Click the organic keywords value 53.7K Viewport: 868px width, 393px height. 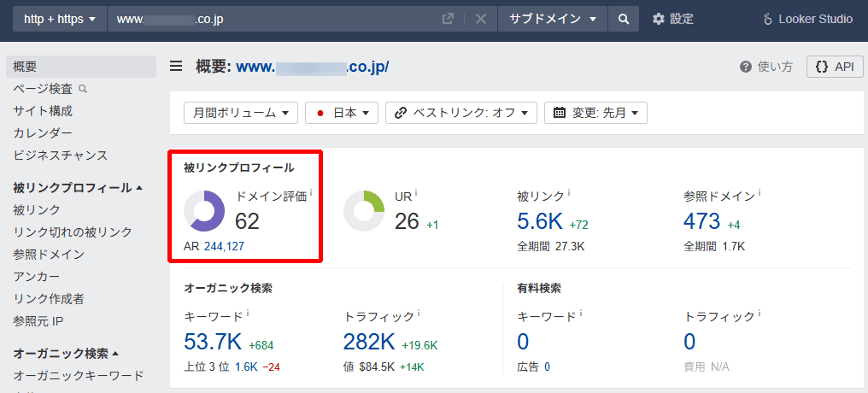pyautogui.click(x=213, y=342)
